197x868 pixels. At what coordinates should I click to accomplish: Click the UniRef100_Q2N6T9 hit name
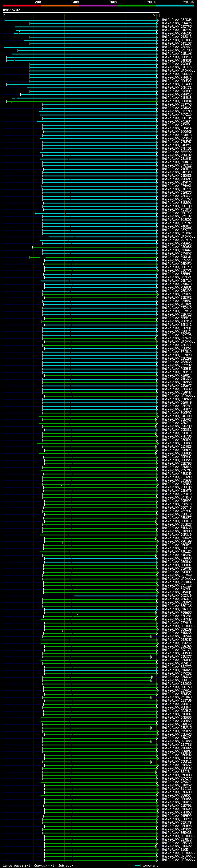(x=177, y=491)
